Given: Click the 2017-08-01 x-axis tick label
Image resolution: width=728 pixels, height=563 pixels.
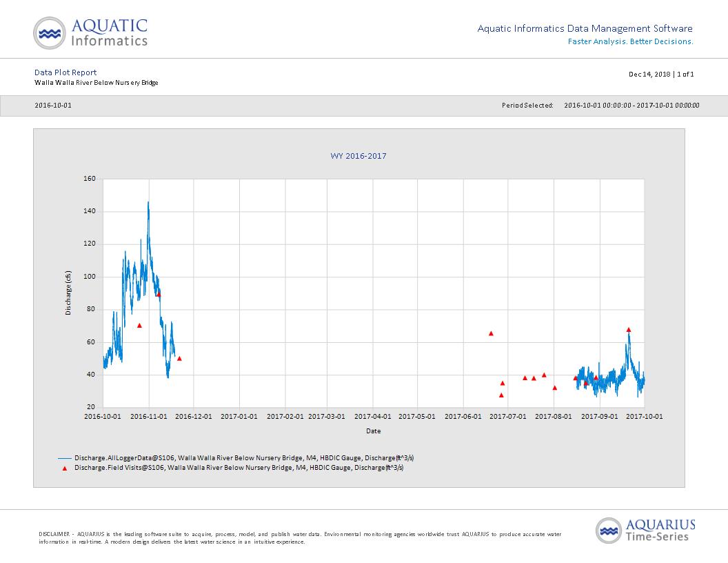Looking at the screenshot, I should click(x=554, y=417).
